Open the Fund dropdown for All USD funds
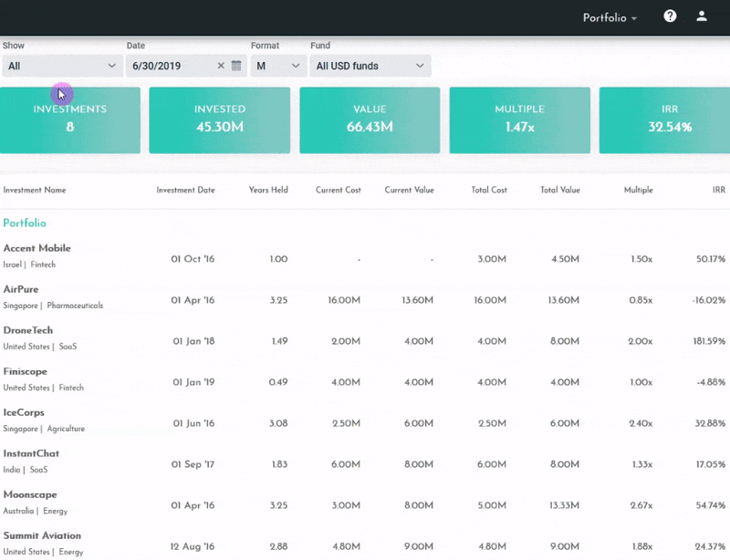The image size is (730, 560). 367,66
